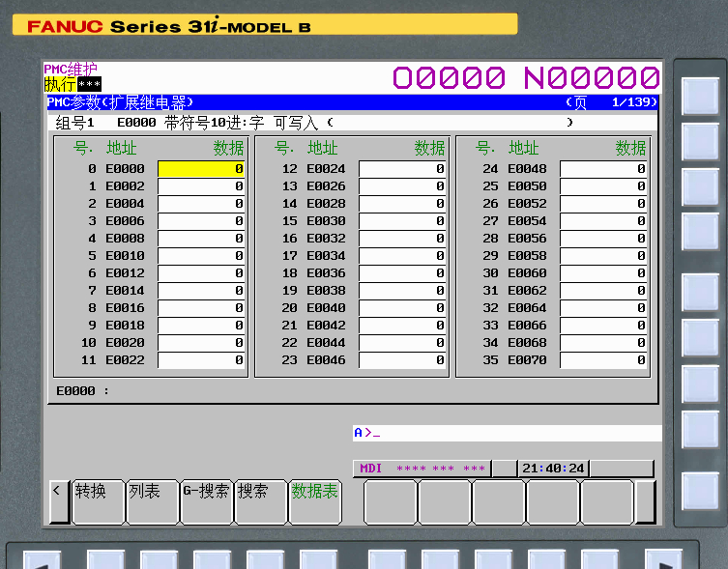Click the data cell of E0050
Screen dimensions: 728x569
[603, 186]
